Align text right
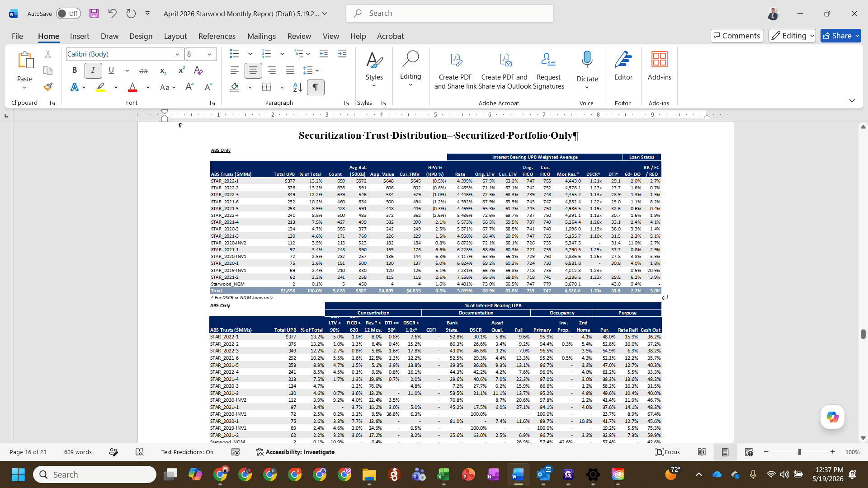 (272, 70)
